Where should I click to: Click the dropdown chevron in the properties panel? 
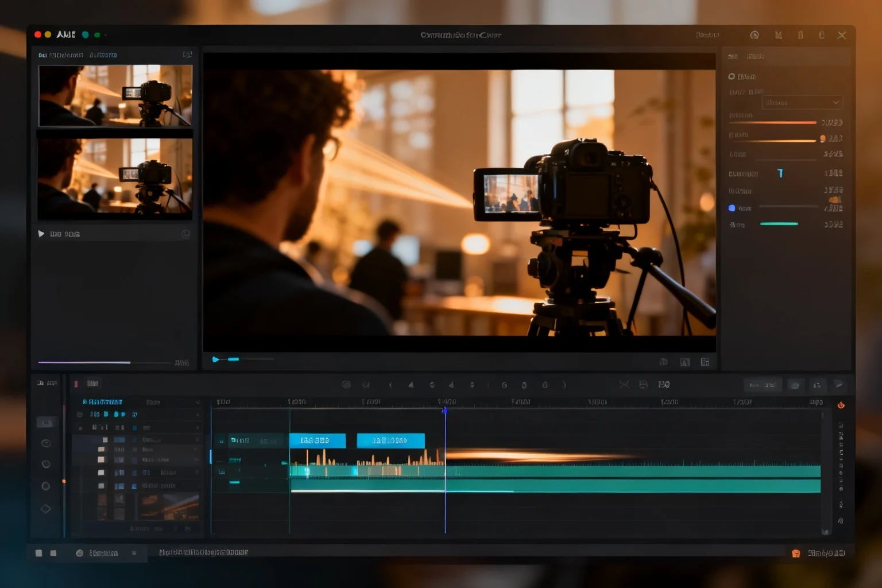(835, 102)
